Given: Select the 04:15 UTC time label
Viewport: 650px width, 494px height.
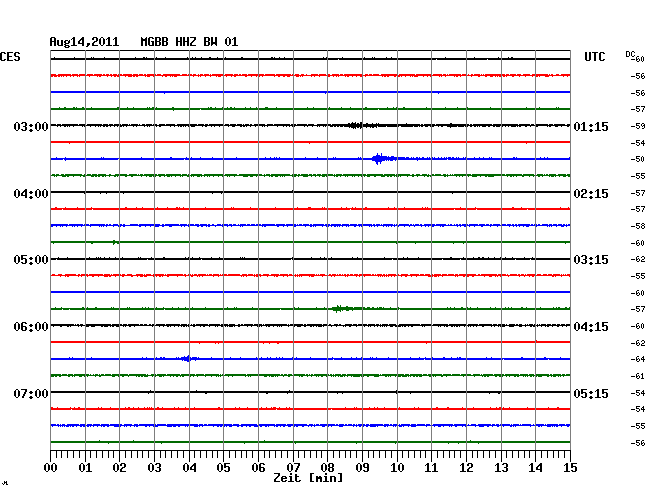Looking at the screenshot, I should 591,327.
